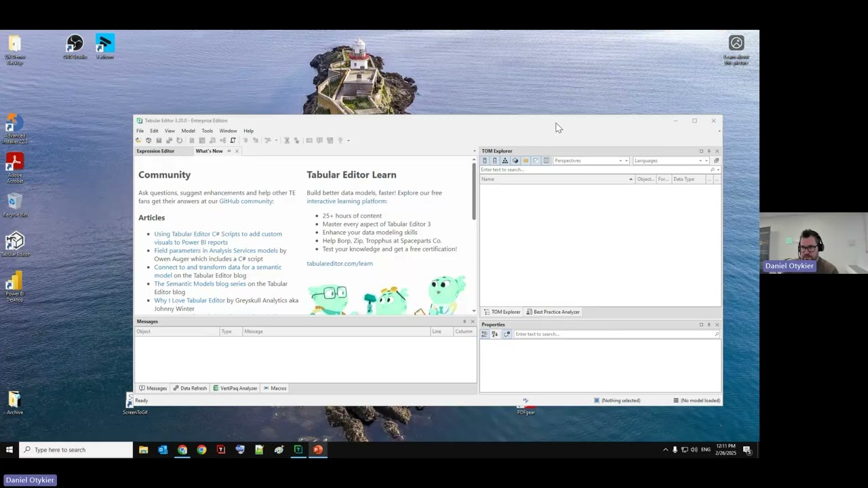Click the Data Type column header

click(688, 179)
